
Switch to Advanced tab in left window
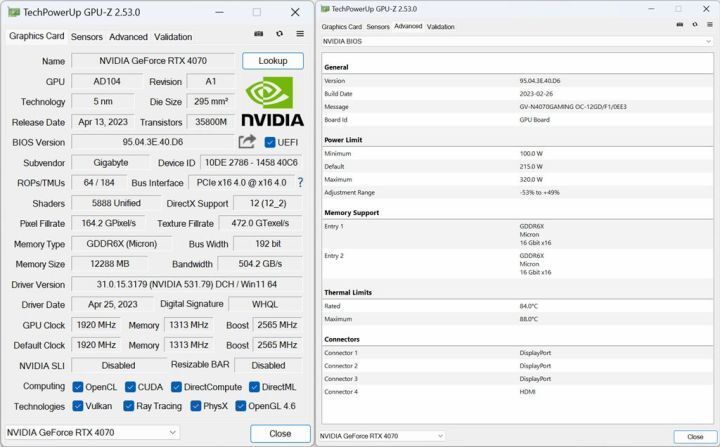pyautogui.click(x=128, y=37)
